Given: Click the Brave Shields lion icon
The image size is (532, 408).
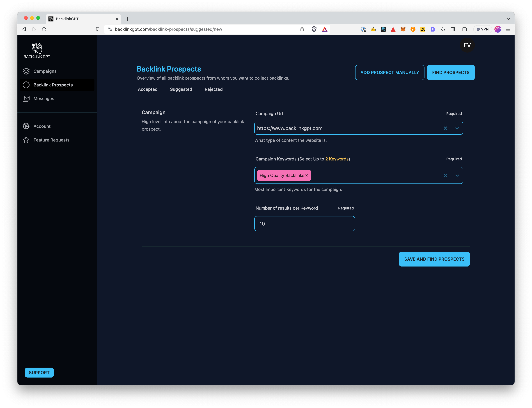Looking at the screenshot, I should (x=314, y=29).
